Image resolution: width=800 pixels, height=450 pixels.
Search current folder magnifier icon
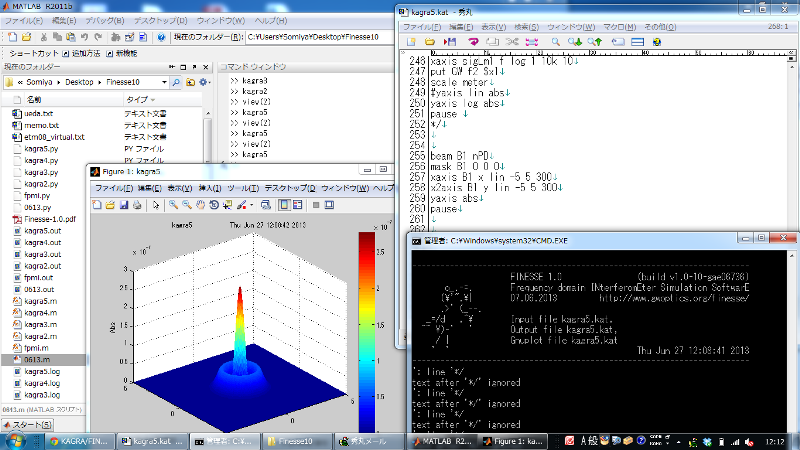176,82
